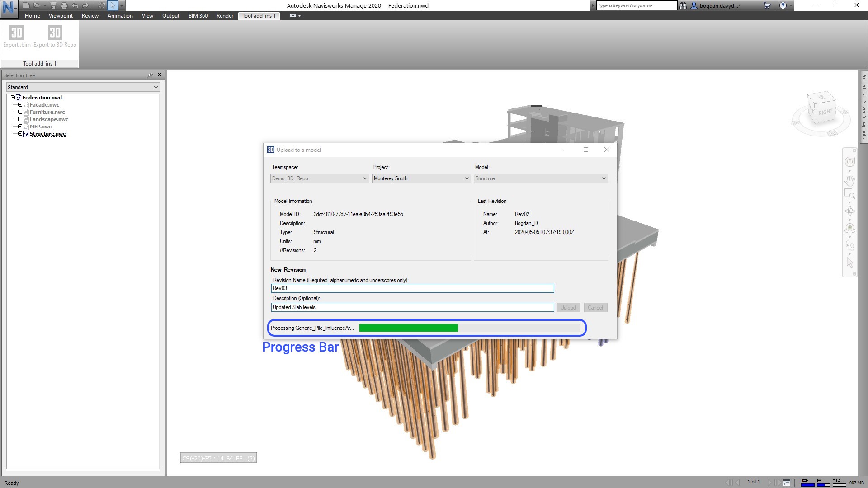Toggle auto-hide pin on Selection Tree panel
The height and width of the screenshot is (488, 868).
tap(151, 75)
